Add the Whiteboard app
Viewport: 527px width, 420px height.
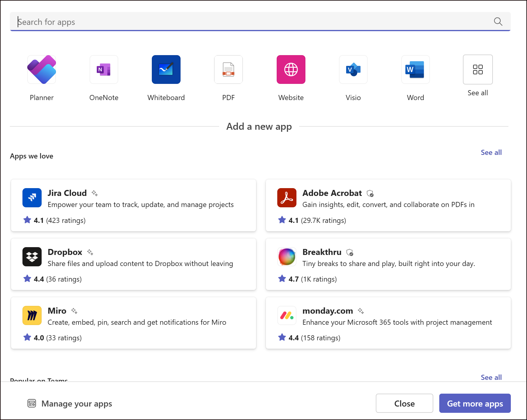click(x=166, y=70)
